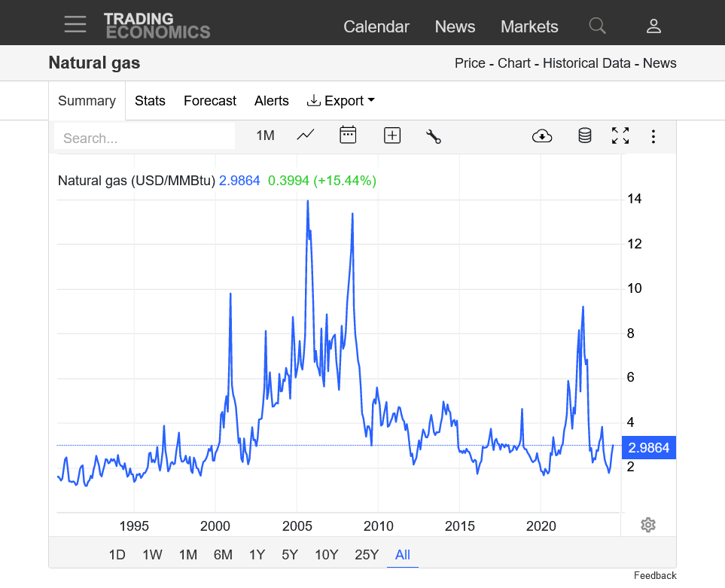
Task: Click the chart Search input field
Action: [x=145, y=138]
